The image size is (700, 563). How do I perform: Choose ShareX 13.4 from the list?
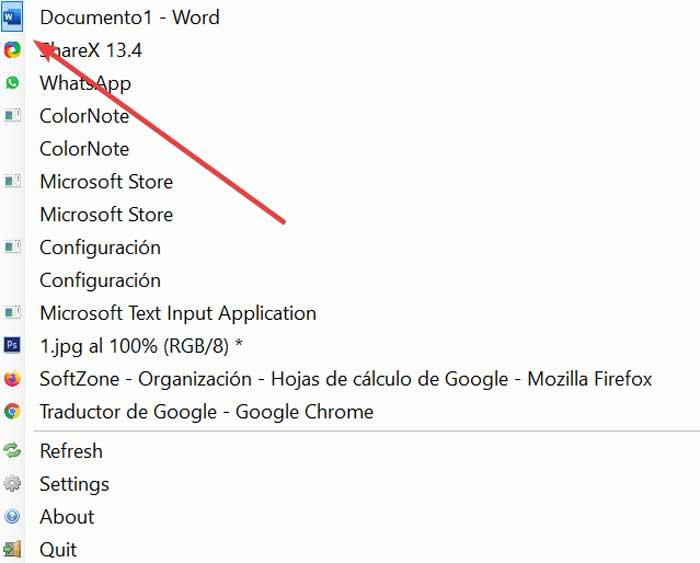tap(91, 50)
